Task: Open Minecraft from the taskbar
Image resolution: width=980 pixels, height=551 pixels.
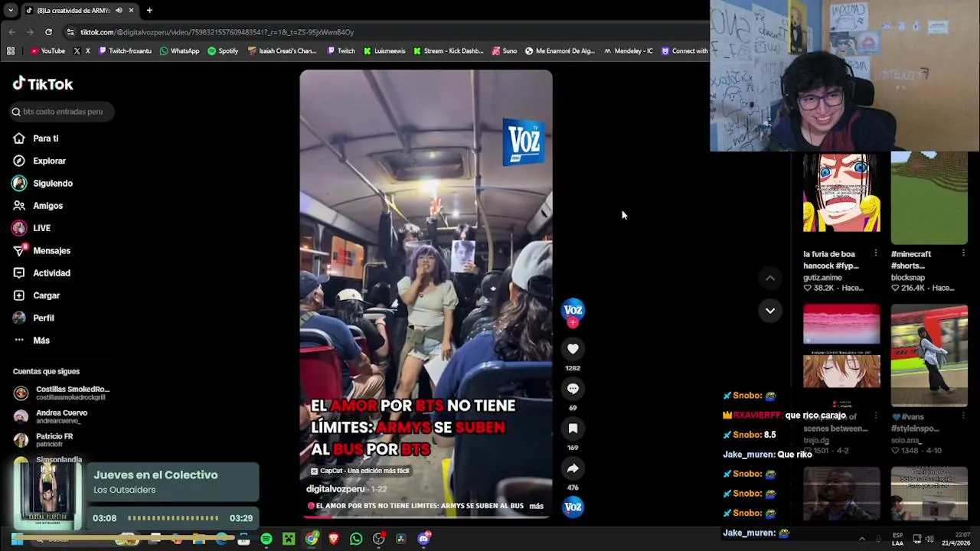Action: pos(289,539)
